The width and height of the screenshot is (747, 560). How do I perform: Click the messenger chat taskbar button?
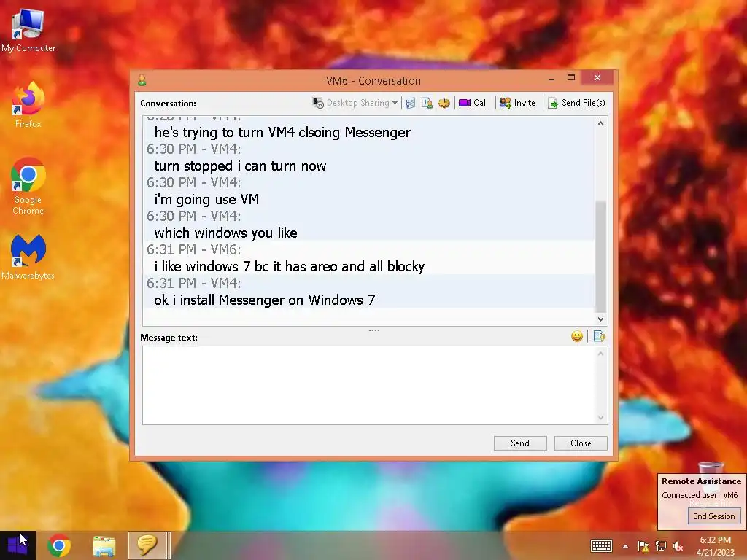[x=147, y=545]
